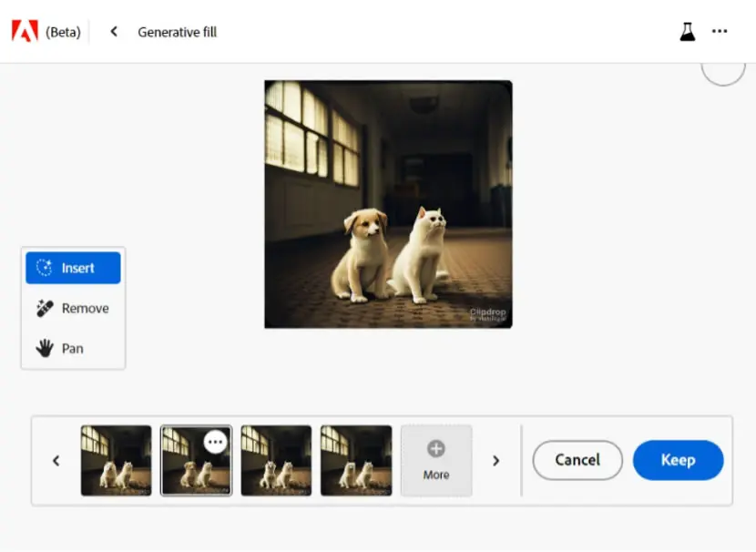The width and height of the screenshot is (756, 552).
Task: Open options on the selected variation thumbnail
Action: point(215,442)
